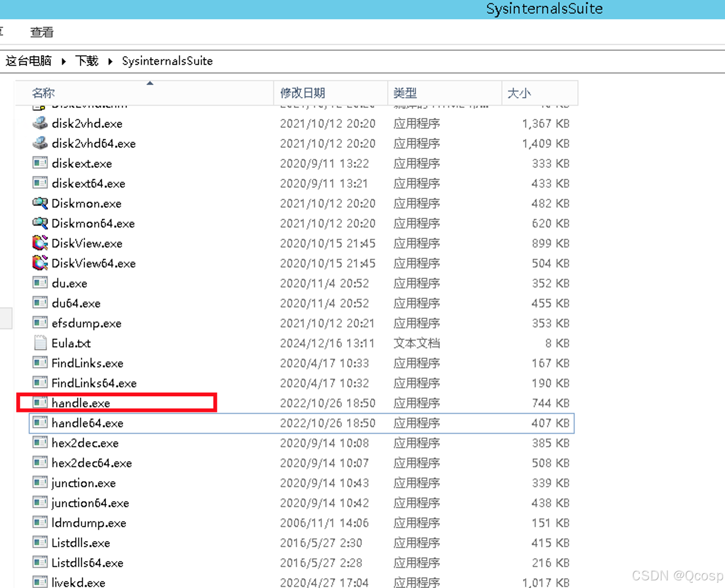The height and width of the screenshot is (588, 725).
Task: Click the 文本文档 type cell
Action: (417, 343)
